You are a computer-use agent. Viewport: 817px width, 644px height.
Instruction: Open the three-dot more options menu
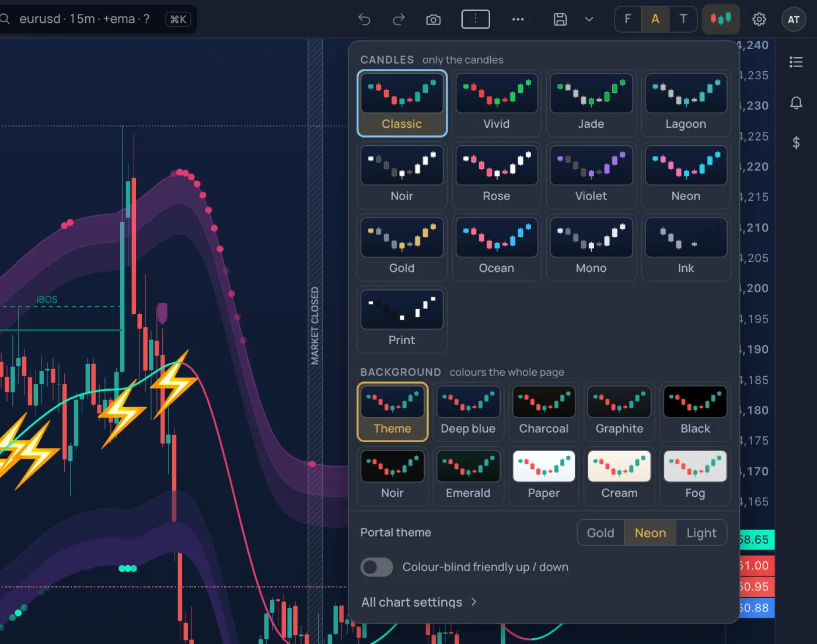pyautogui.click(x=518, y=19)
